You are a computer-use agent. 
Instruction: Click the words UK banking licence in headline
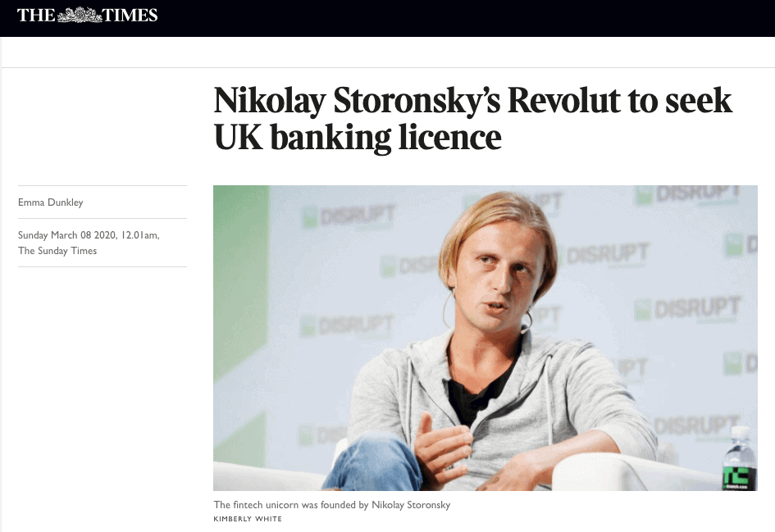(357, 138)
